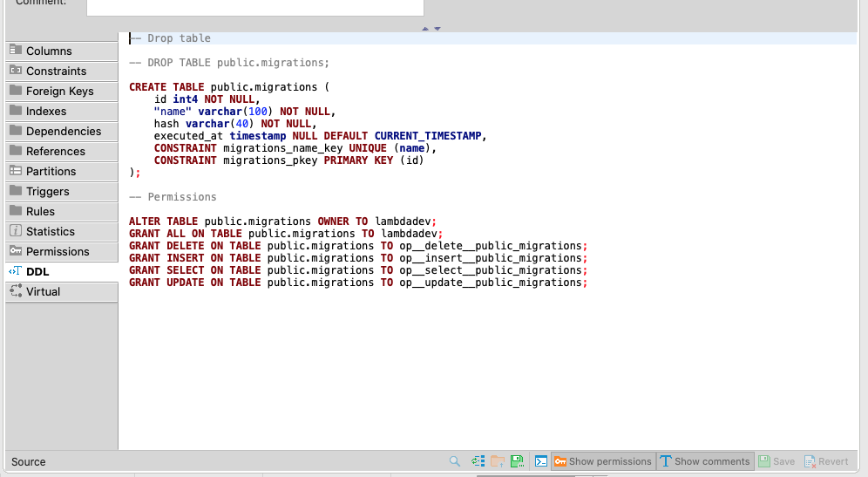The image size is (868, 477).
Task: Click the CREATE TABLE public.migrations line
Action: [x=229, y=87]
